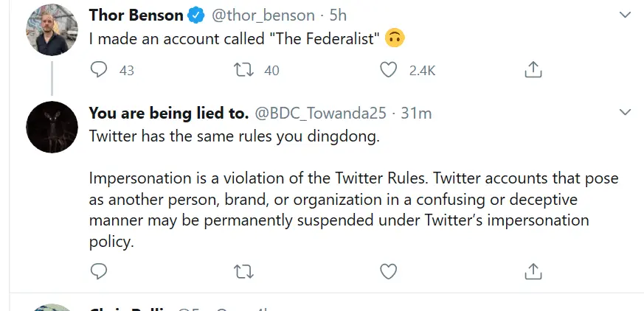Click the Thor Benson display name

134,15
